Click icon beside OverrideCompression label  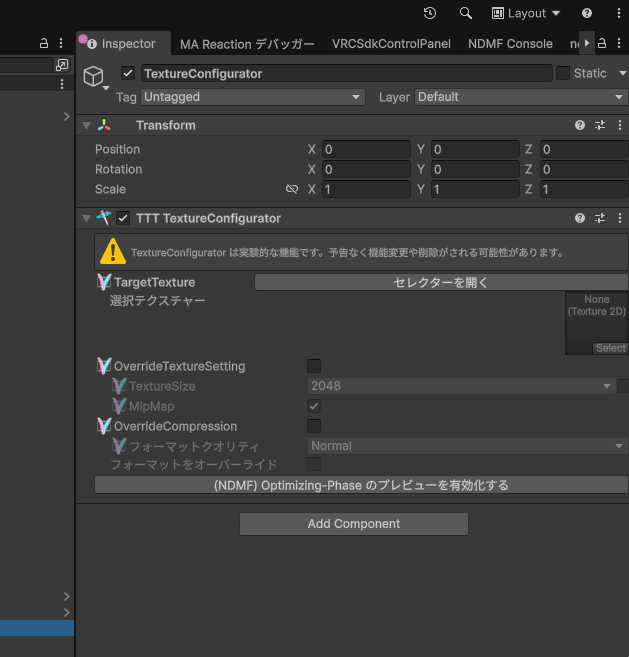(x=104, y=426)
